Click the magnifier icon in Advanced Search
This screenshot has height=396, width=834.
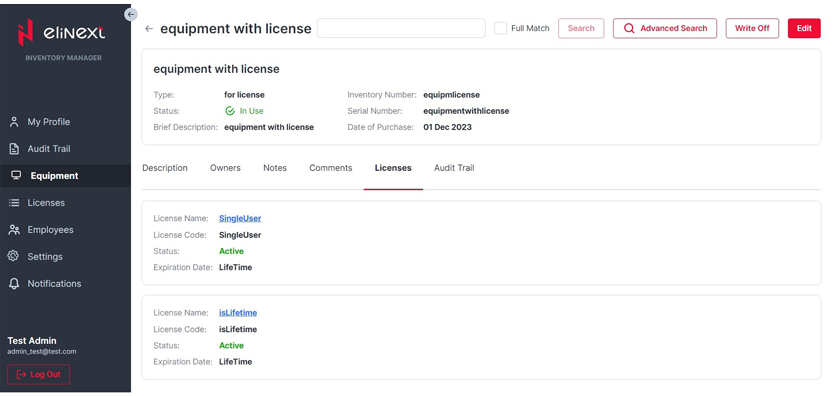(x=629, y=28)
